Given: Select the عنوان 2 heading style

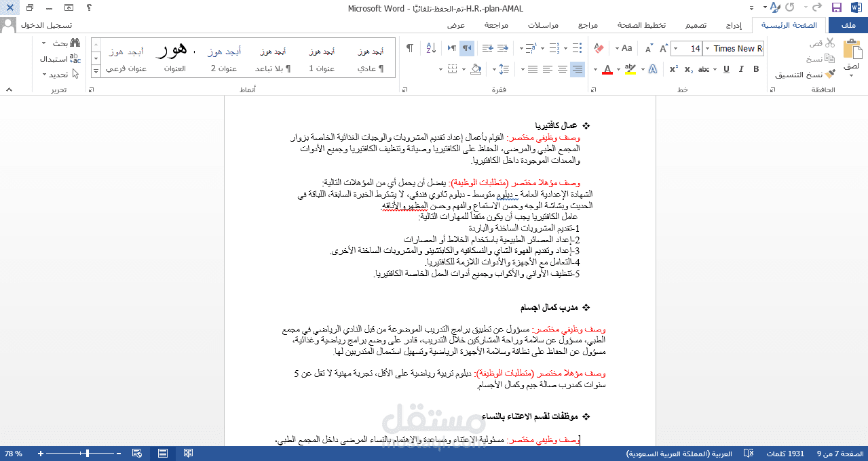Looking at the screenshot, I should click(223, 58).
